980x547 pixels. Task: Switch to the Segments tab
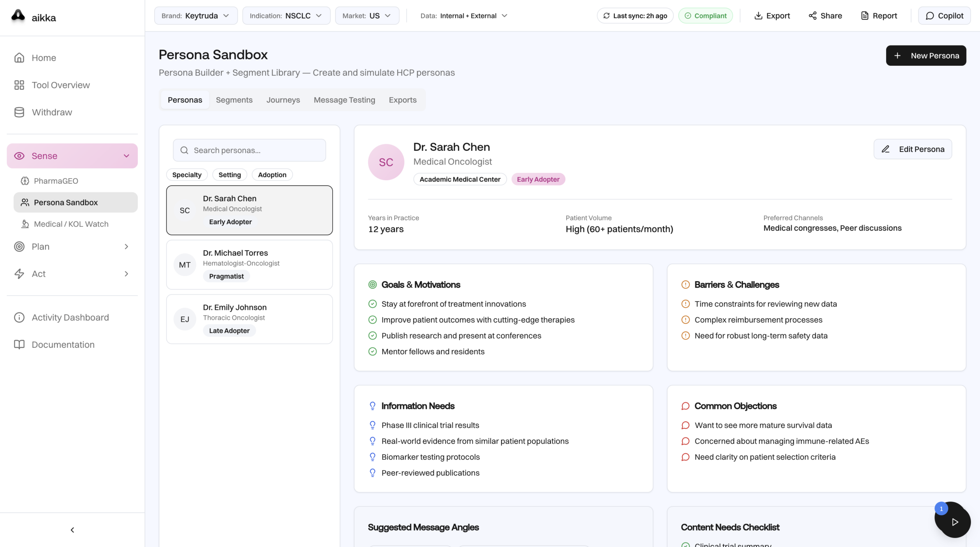click(234, 100)
